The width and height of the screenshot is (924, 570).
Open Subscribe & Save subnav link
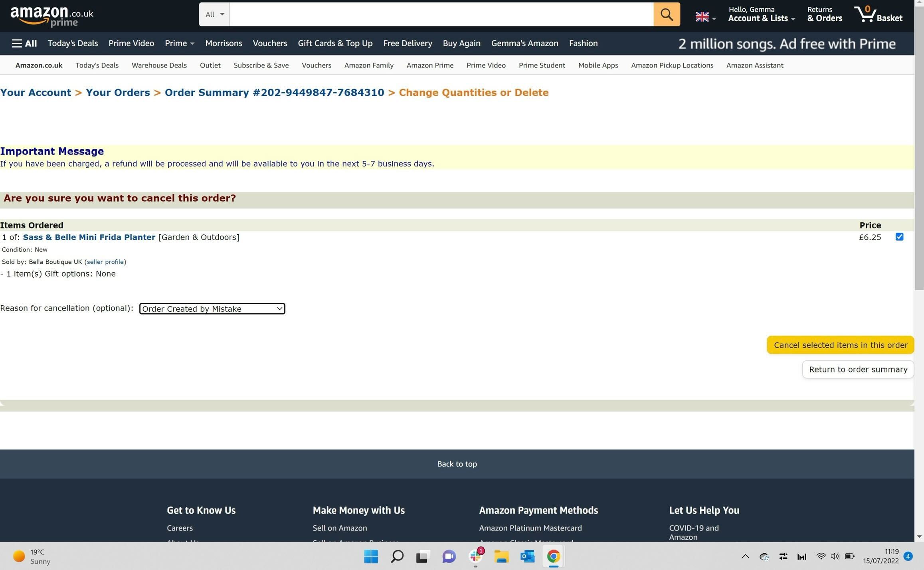tap(261, 65)
